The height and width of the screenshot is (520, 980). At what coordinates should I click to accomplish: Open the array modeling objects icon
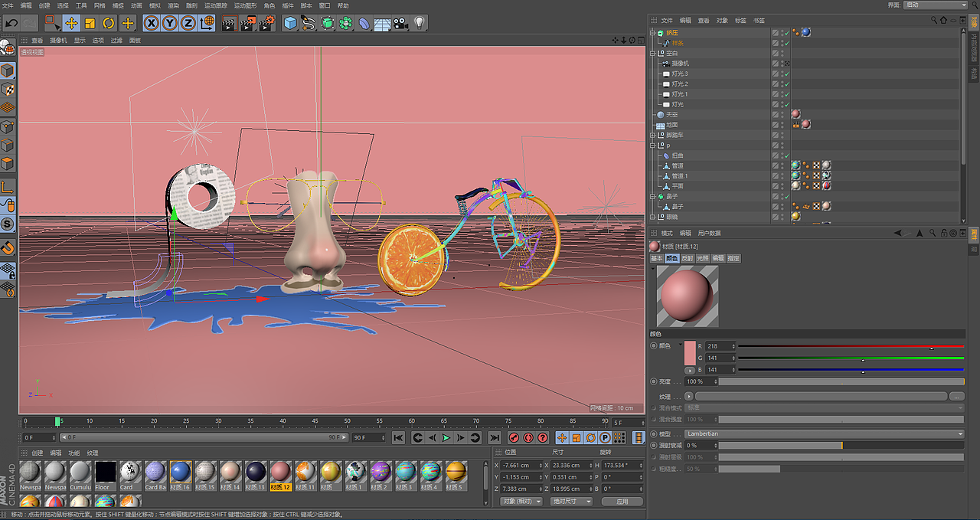346,23
